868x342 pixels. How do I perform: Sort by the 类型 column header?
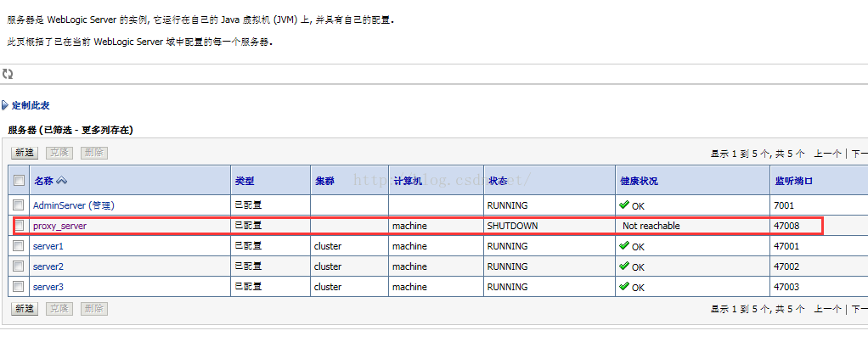click(245, 181)
